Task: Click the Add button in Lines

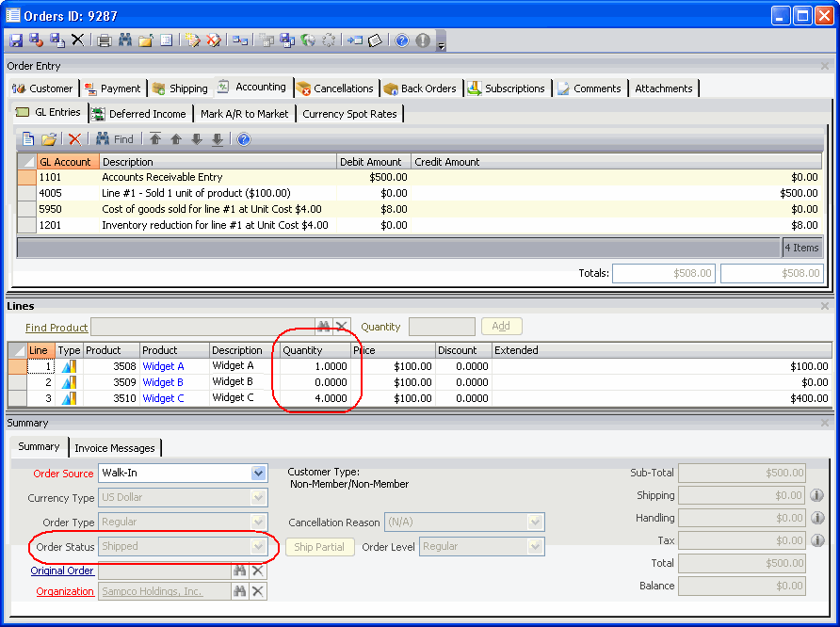Action: pos(501,326)
